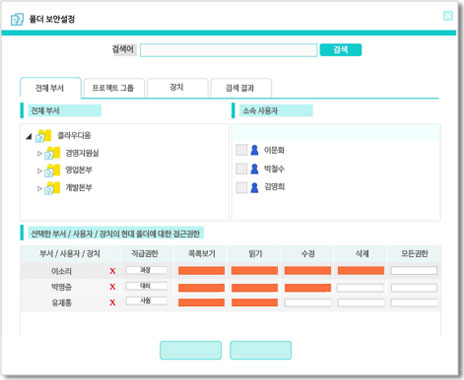Click the user icon for 이문희

coord(254,150)
